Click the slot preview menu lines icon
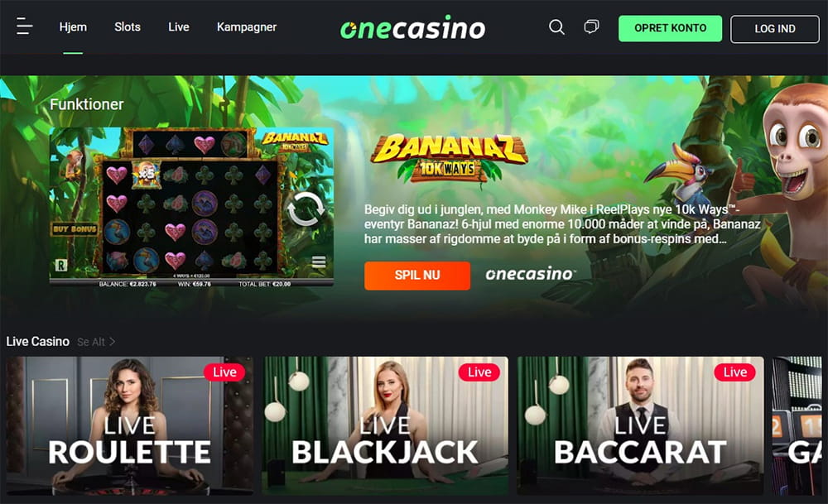 (319, 262)
